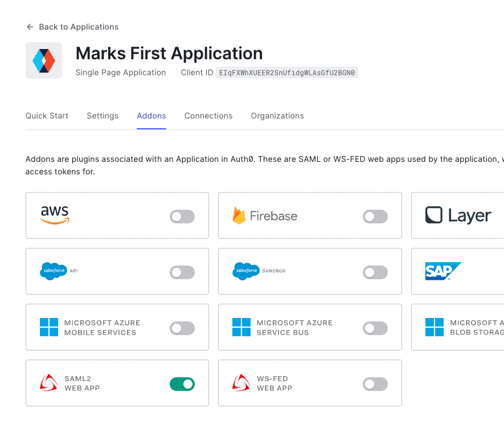The width and height of the screenshot is (504, 424).
Task: Open the Organizations tab
Action: [x=277, y=116]
